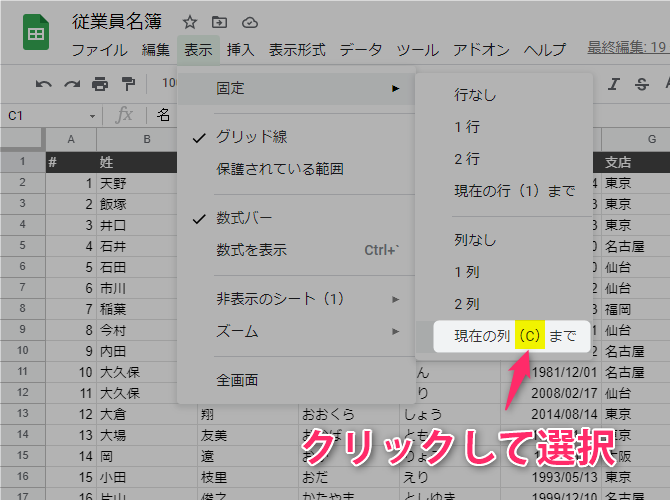Open the ファイル menu

click(100, 50)
